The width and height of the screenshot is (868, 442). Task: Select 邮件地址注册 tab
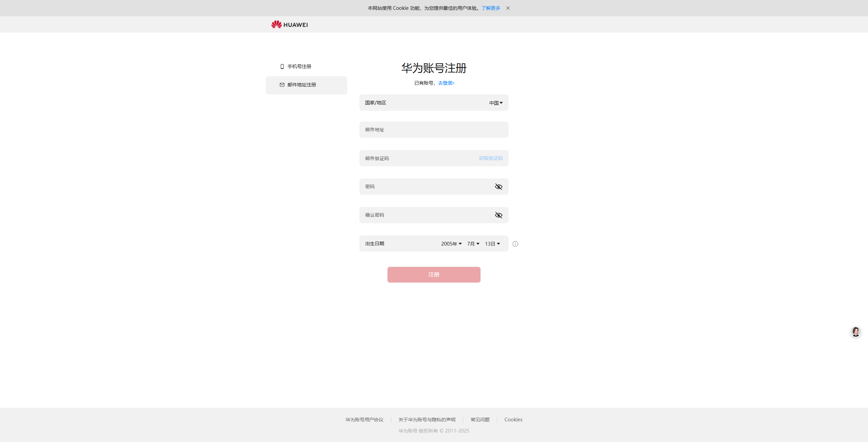(307, 85)
